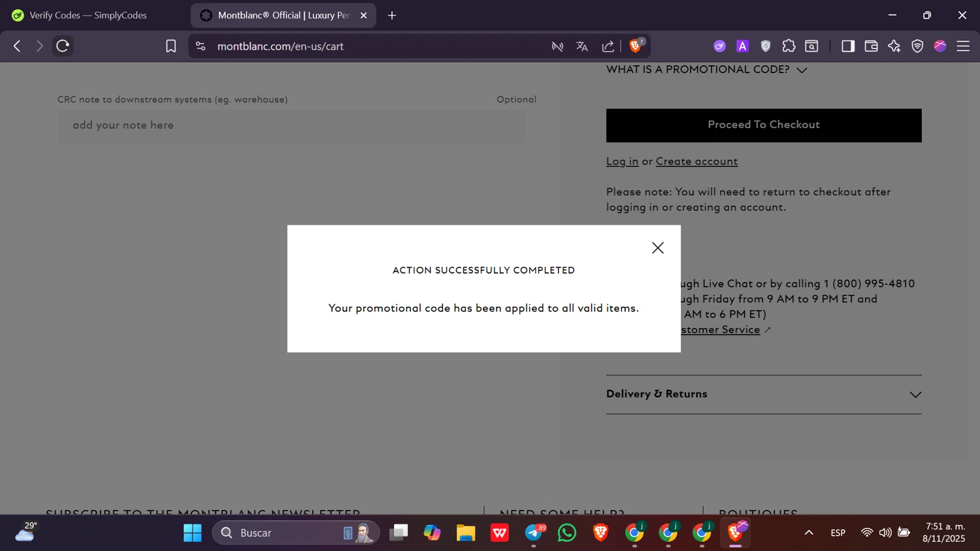980x551 pixels.
Task: Open File Explorer from the taskbar
Action: click(466, 533)
